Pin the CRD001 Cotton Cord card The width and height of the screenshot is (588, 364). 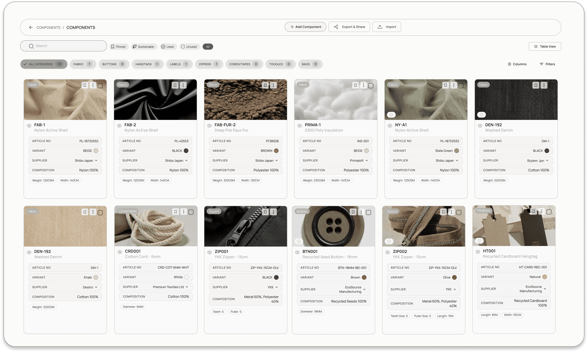point(175,212)
